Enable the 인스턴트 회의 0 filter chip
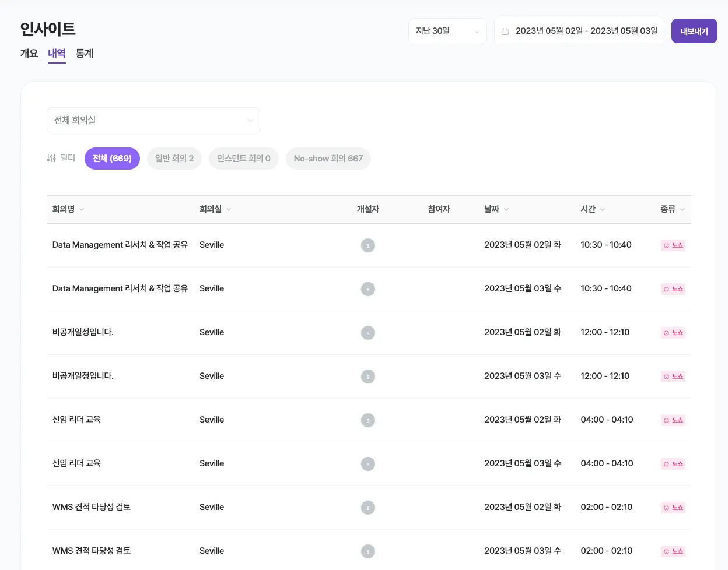The height and width of the screenshot is (570, 728). point(243,159)
